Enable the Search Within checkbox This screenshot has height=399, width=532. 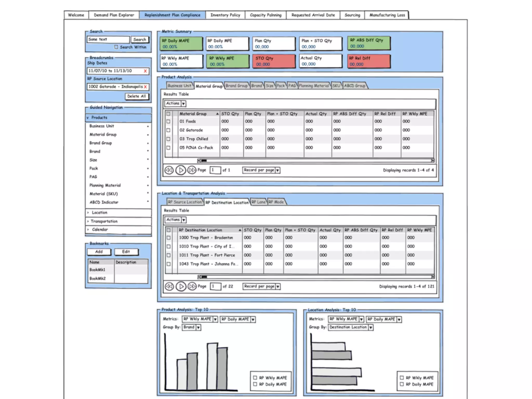(x=116, y=47)
